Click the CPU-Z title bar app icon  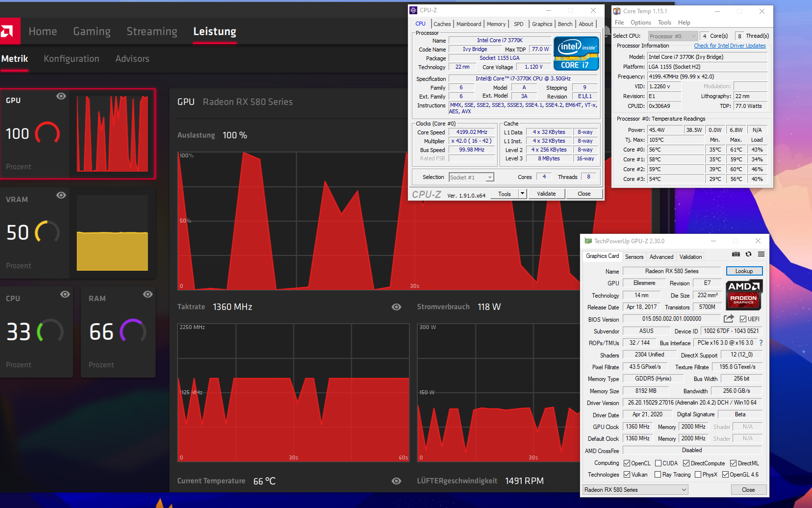[414, 10]
